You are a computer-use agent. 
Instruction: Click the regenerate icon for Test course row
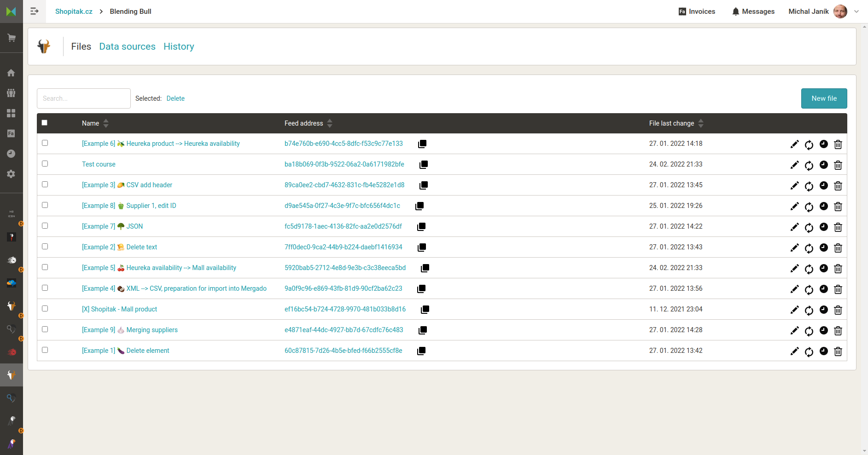point(809,166)
